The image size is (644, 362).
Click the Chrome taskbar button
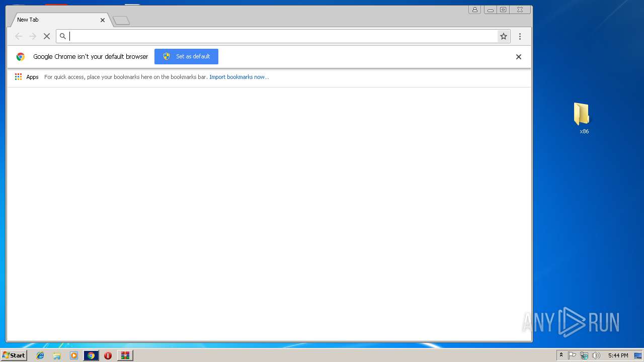point(91,355)
